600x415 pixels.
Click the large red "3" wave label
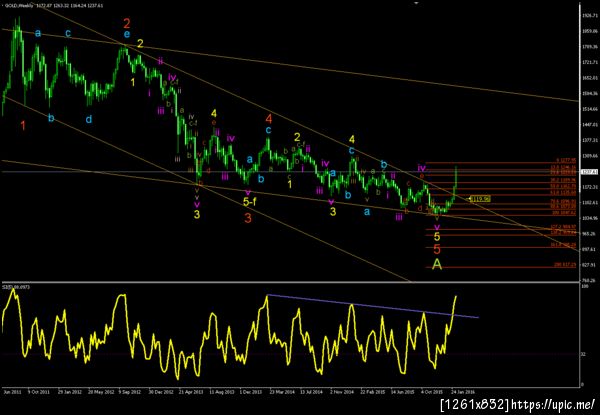click(248, 218)
